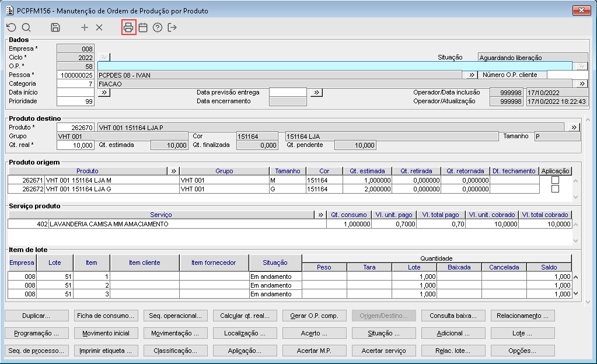Open lookup arrow beside Produto destino field
Image resolution: width=597 pixels, height=364 pixels.
tap(574, 127)
